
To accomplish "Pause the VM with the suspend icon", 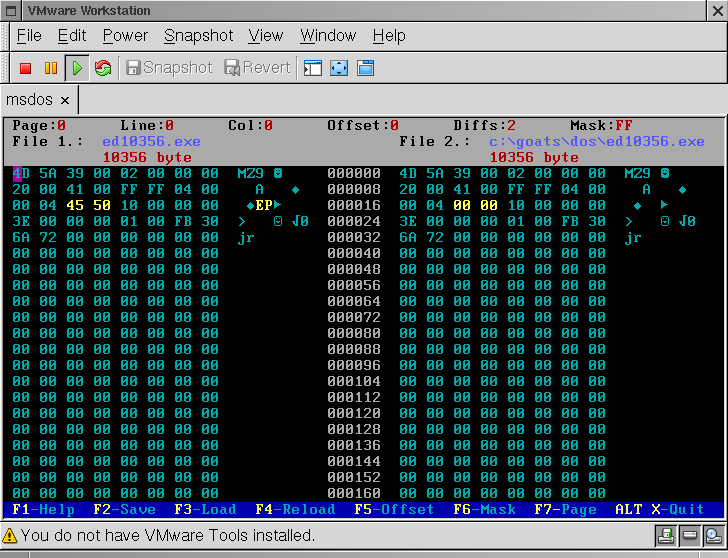I will click(51, 68).
